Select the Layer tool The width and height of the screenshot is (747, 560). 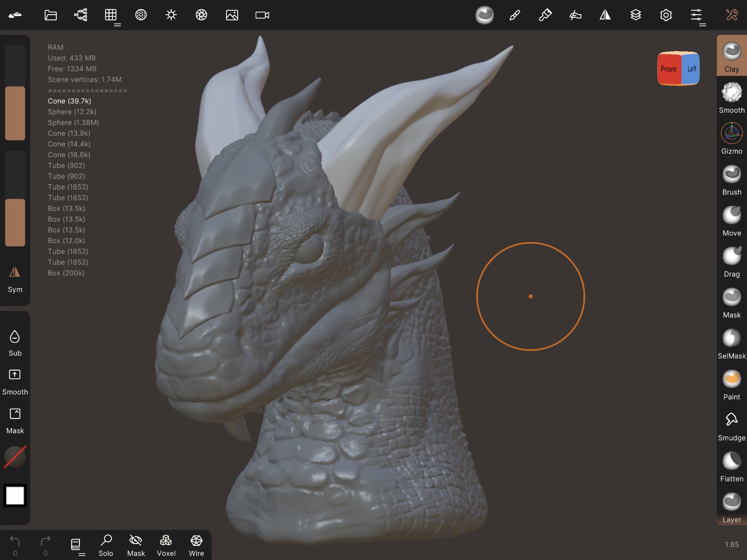pos(732,508)
